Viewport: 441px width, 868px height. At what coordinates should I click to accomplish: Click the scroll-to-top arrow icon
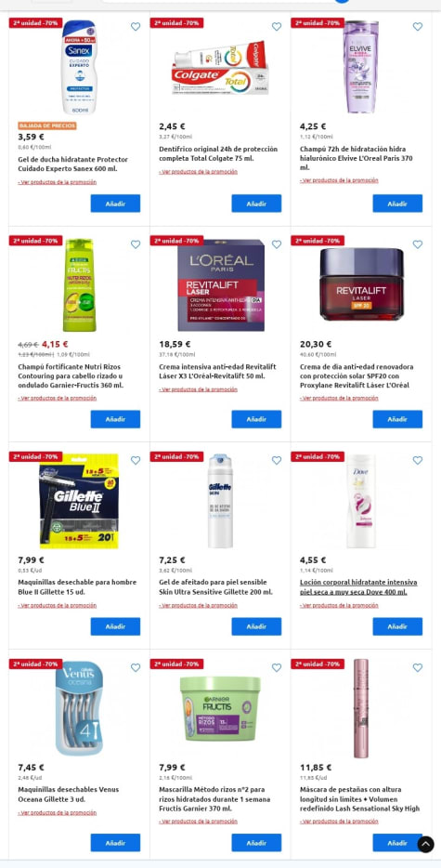(425, 844)
